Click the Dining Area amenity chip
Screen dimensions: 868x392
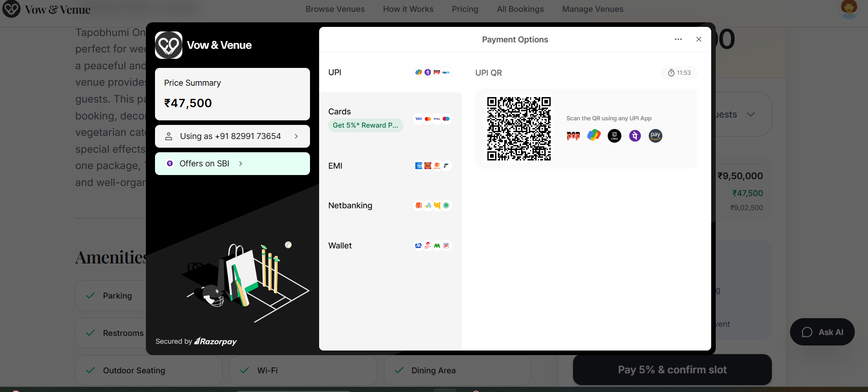[x=457, y=371]
